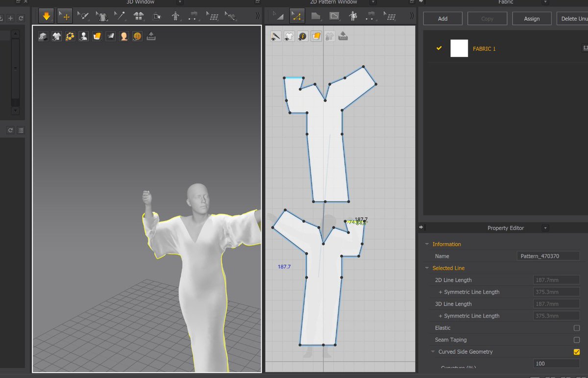The height and width of the screenshot is (378, 588).
Task: Click the FABRIC 1 white color swatch
Action: [459, 49]
